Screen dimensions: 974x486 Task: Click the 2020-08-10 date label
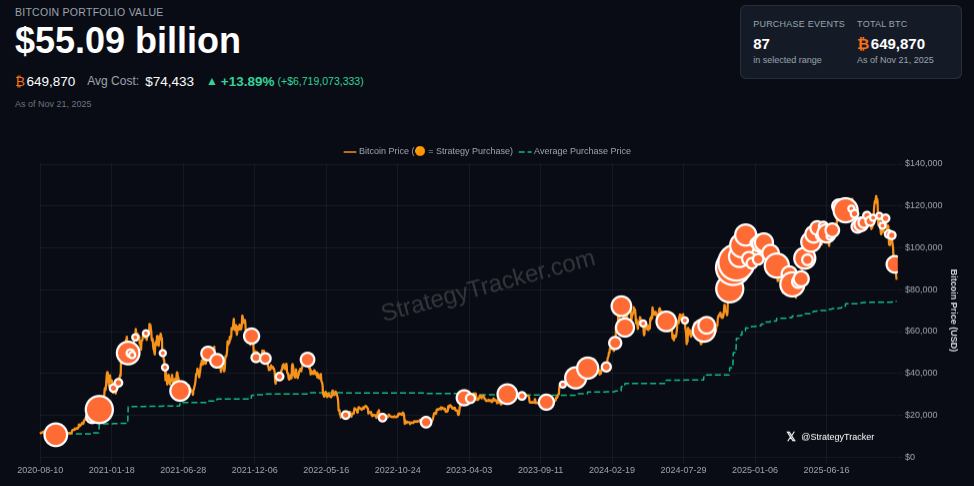[x=40, y=470]
